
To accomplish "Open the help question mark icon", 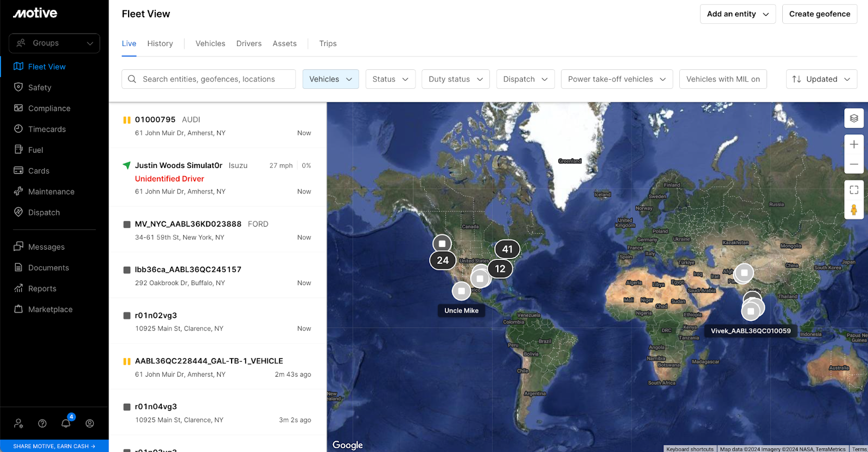I will pos(42,423).
